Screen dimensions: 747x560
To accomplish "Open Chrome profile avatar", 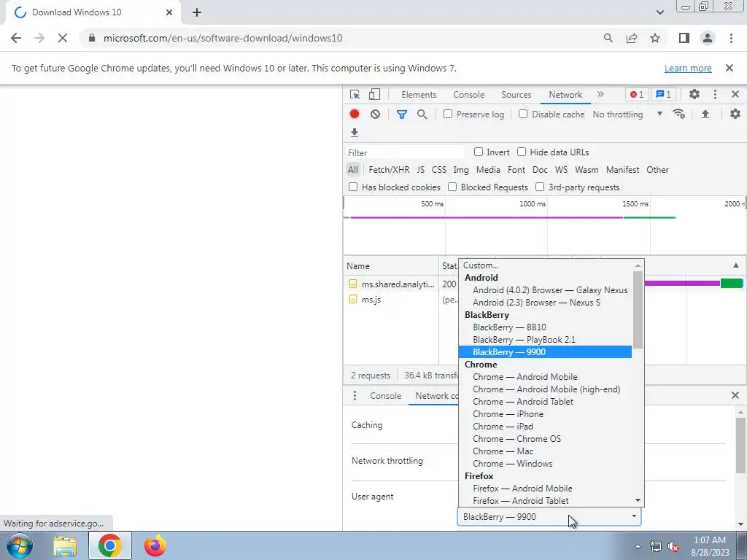I will (x=708, y=38).
